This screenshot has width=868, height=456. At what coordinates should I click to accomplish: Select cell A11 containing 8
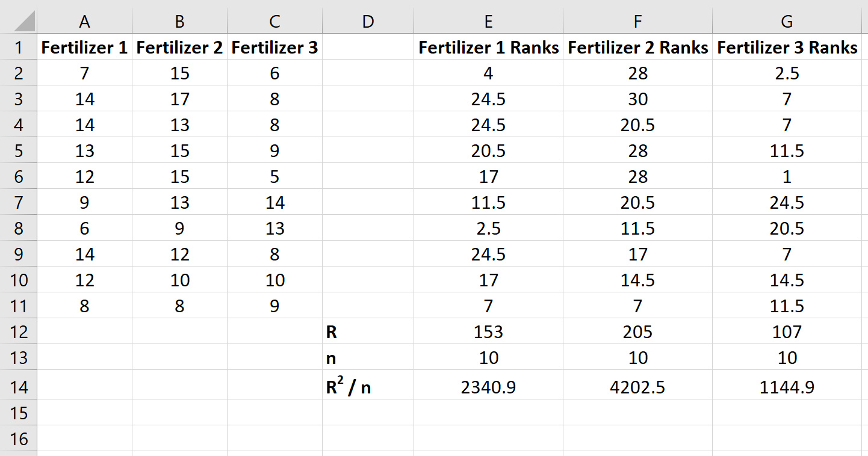click(85, 306)
